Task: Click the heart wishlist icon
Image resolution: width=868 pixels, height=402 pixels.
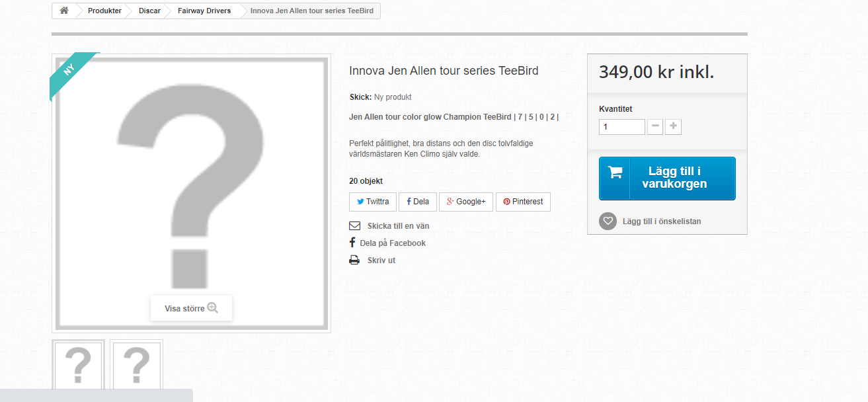Action: pyautogui.click(x=608, y=221)
